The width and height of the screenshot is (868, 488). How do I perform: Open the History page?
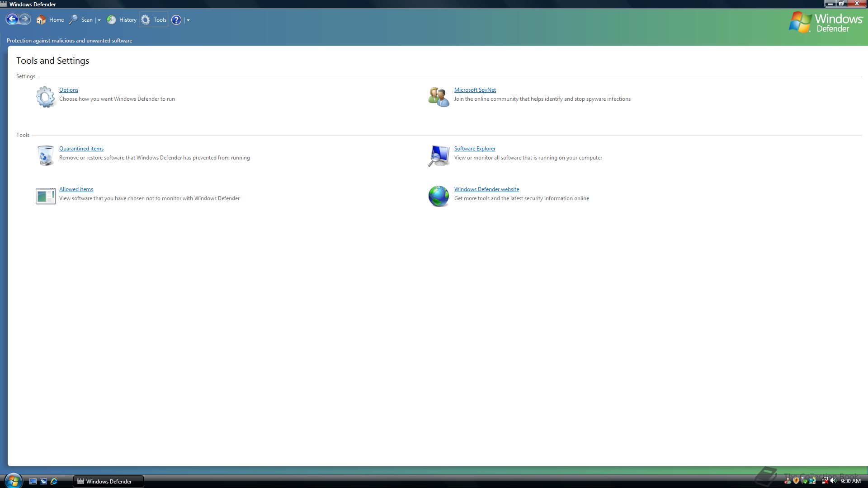coord(122,20)
